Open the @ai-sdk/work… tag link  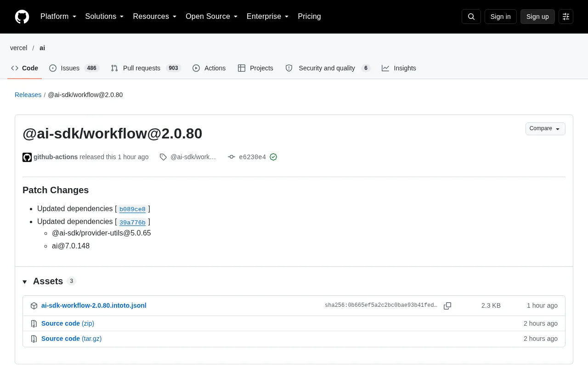pos(193,157)
